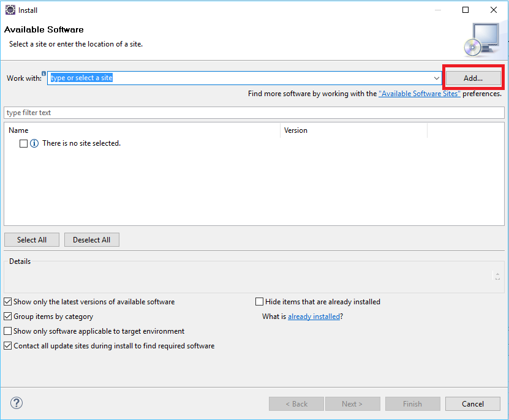Screen dimensions: 509x420
Task: Cancel the Install dialog
Action: [x=473, y=403]
